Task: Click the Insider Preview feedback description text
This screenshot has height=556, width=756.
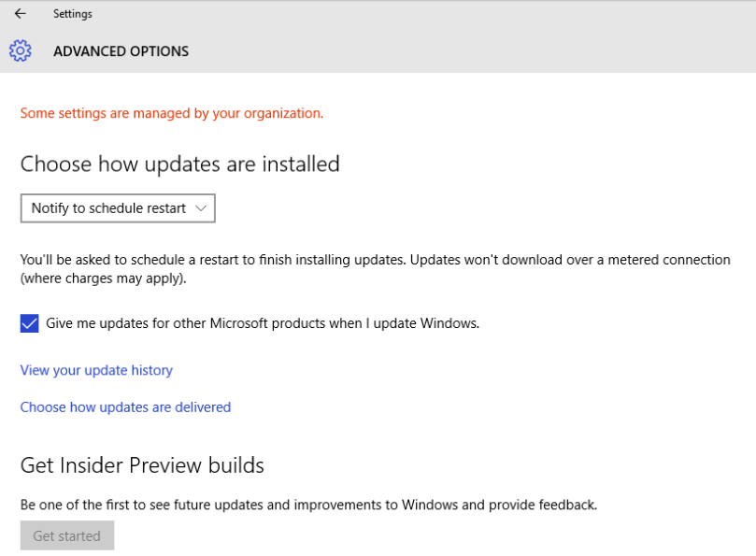Action: pos(308,506)
